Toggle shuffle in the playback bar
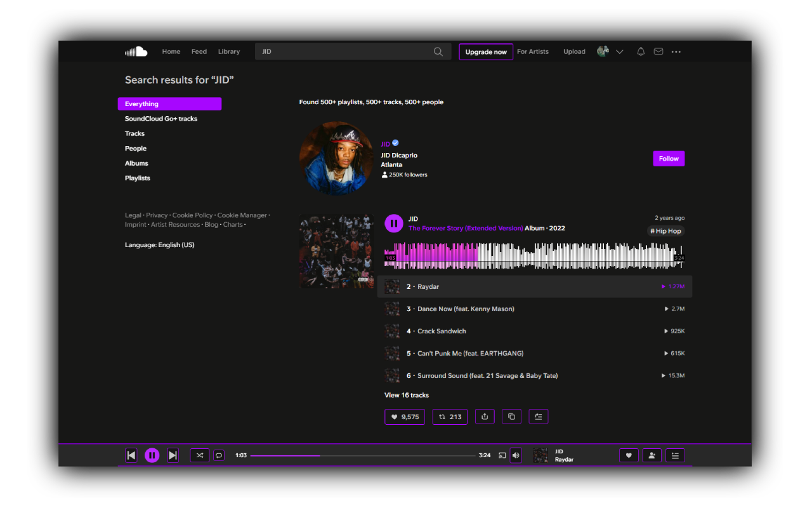 [199, 455]
